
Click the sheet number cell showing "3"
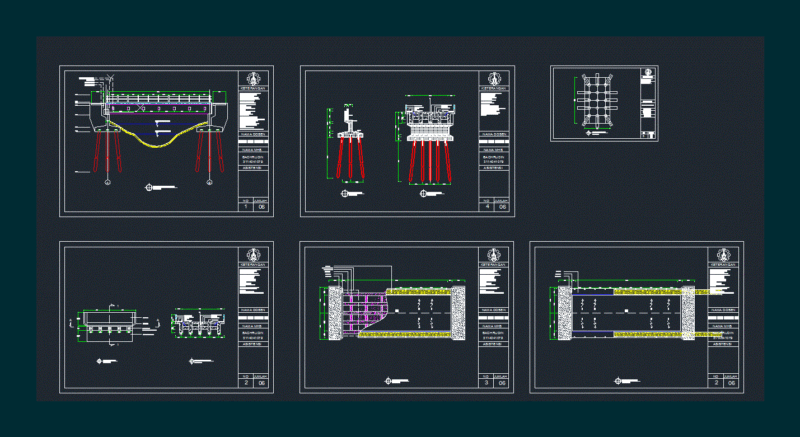pyautogui.click(x=487, y=383)
